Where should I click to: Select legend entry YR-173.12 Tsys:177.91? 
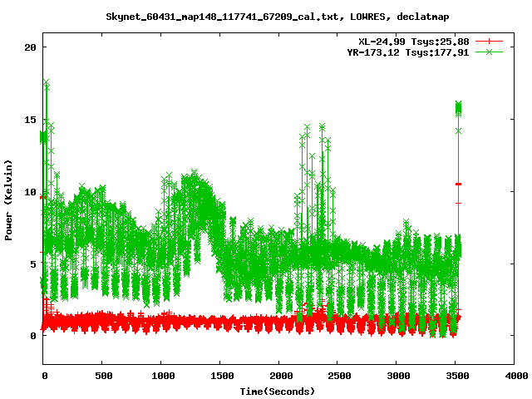(x=408, y=52)
